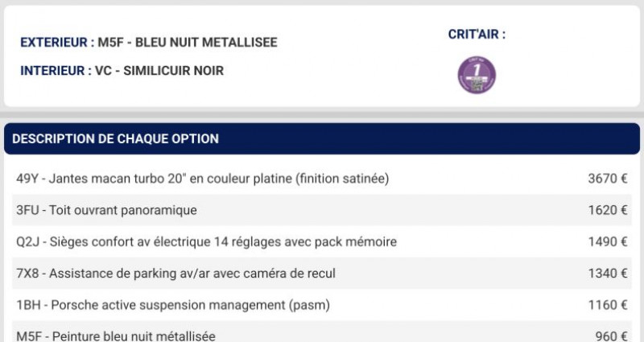Select the 7X8 Assistance de parking row

pos(321,274)
